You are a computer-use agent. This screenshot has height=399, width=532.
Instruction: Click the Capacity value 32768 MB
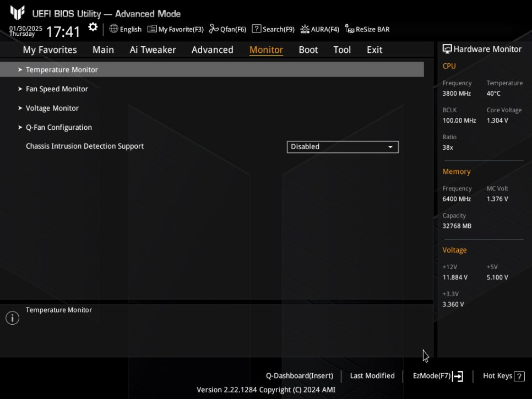pyautogui.click(x=457, y=226)
